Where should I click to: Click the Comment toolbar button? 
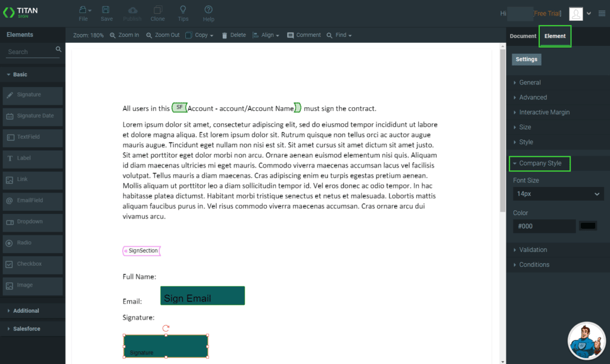(x=304, y=35)
